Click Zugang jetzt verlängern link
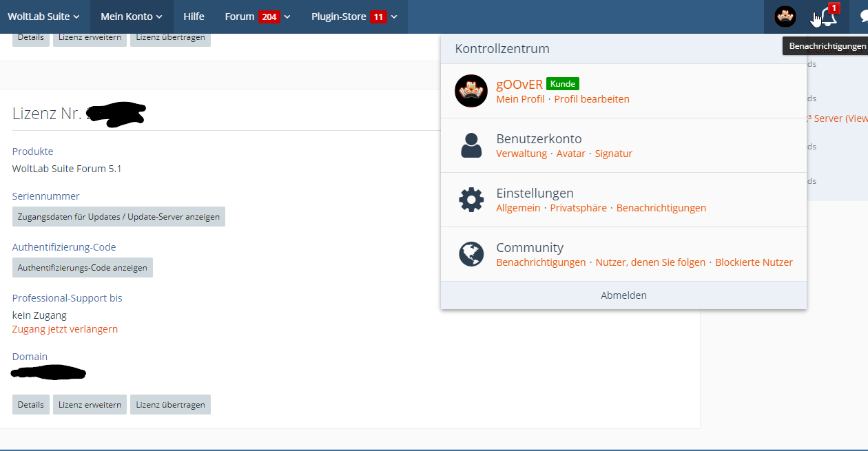This screenshot has height=451, width=868. pos(65,329)
